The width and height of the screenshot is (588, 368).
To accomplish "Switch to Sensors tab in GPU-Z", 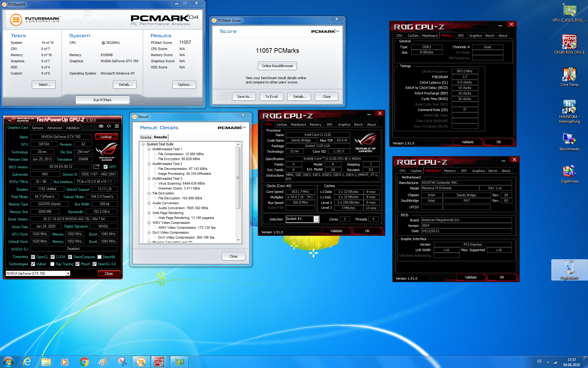I will click(x=37, y=128).
